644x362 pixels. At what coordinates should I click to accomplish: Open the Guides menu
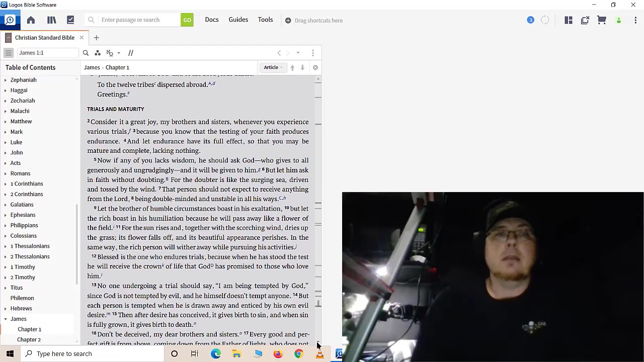(238, 20)
